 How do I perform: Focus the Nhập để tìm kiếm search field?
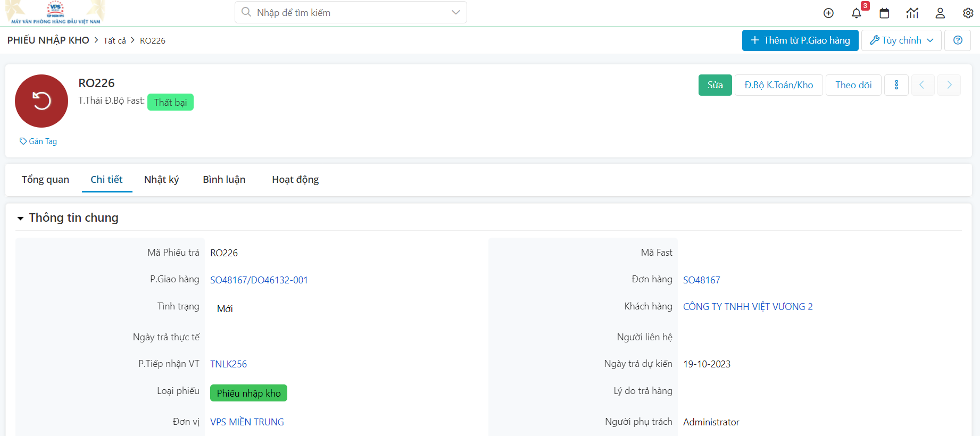pos(351,12)
